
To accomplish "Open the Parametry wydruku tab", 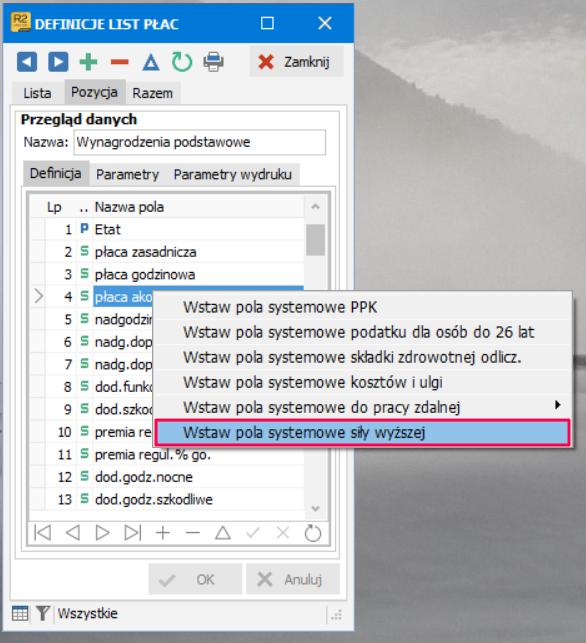I will click(233, 175).
